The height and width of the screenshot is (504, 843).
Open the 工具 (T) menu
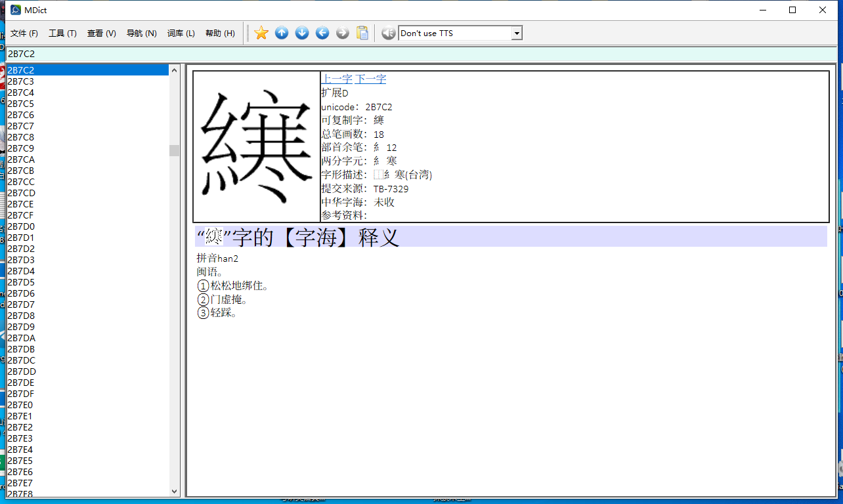tap(62, 33)
